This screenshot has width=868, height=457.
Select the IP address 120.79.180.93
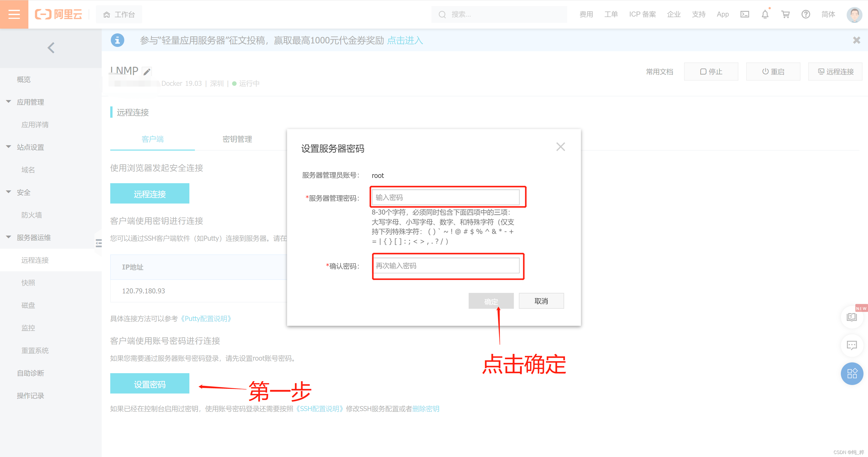(x=144, y=291)
